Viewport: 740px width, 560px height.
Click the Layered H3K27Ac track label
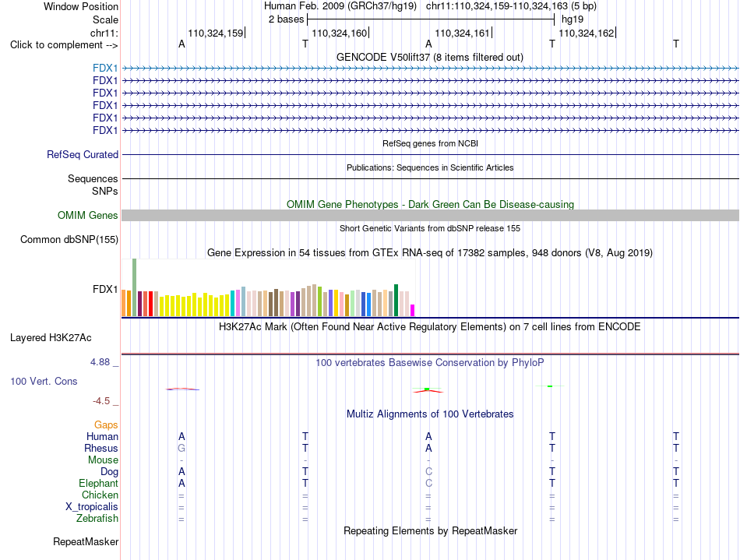point(51,338)
